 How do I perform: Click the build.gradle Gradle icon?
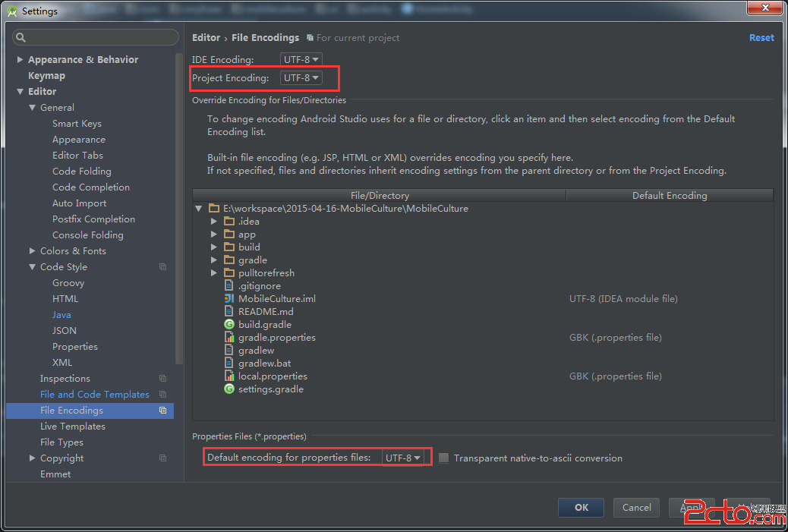(229, 325)
